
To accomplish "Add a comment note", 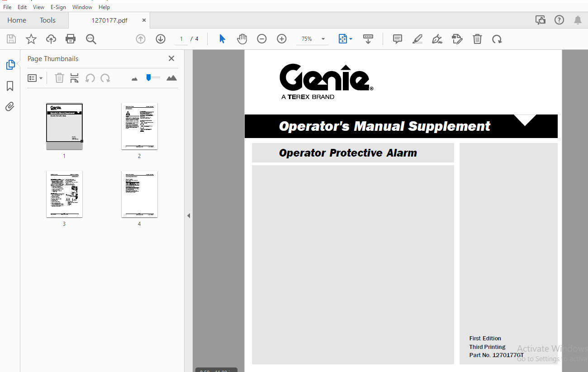I will pyautogui.click(x=398, y=39).
